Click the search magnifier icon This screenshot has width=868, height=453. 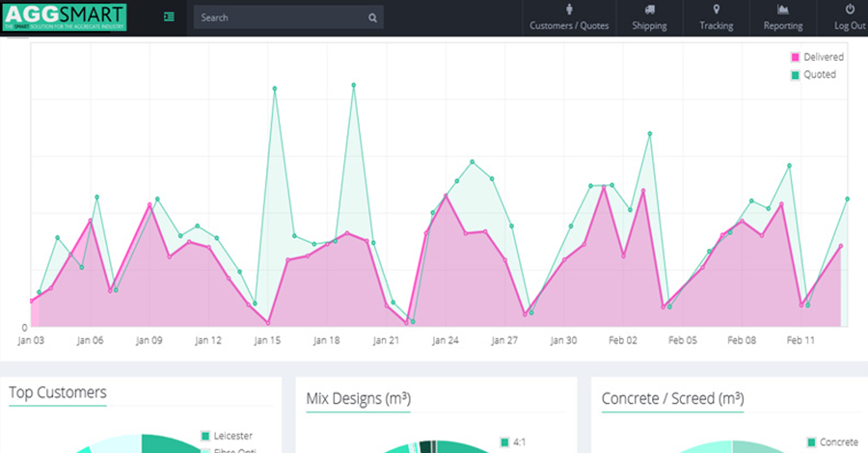coord(372,17)
